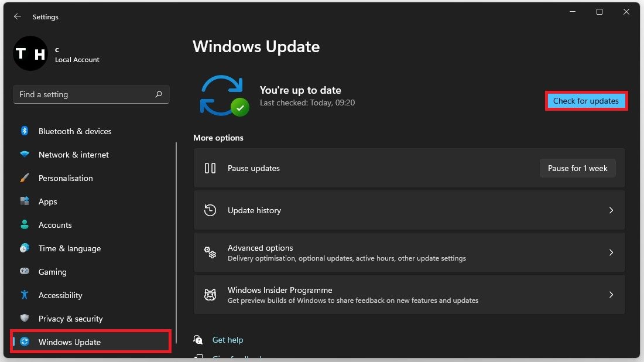Click the magnifier icon in search box
Screen dimensions: 644x362
pyautogui.click(x=159, y=94)
